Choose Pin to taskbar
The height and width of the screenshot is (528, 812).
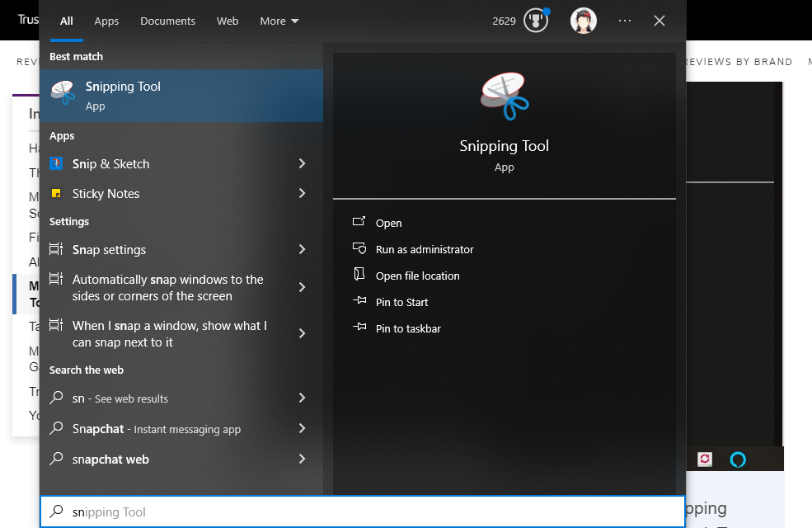[x=408, y=328]
